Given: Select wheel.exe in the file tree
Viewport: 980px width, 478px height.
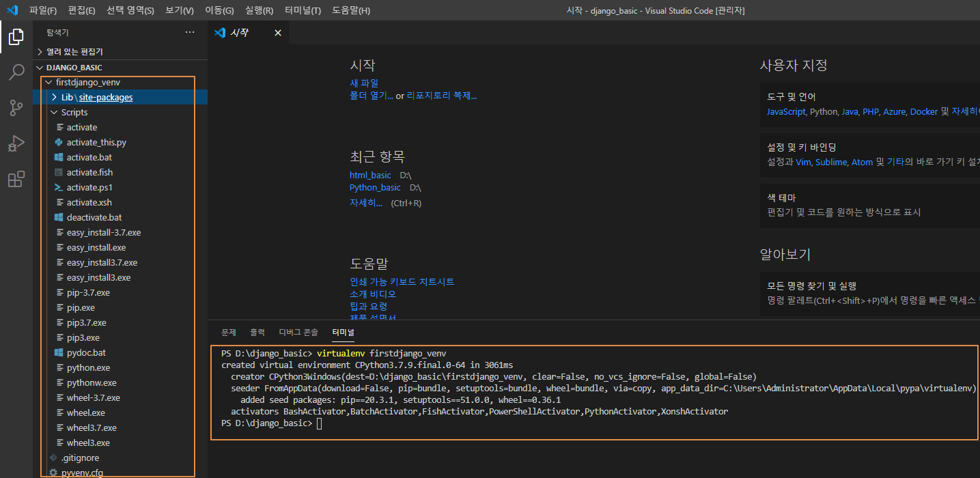Looking at the screenshot, I should point(86,413).
